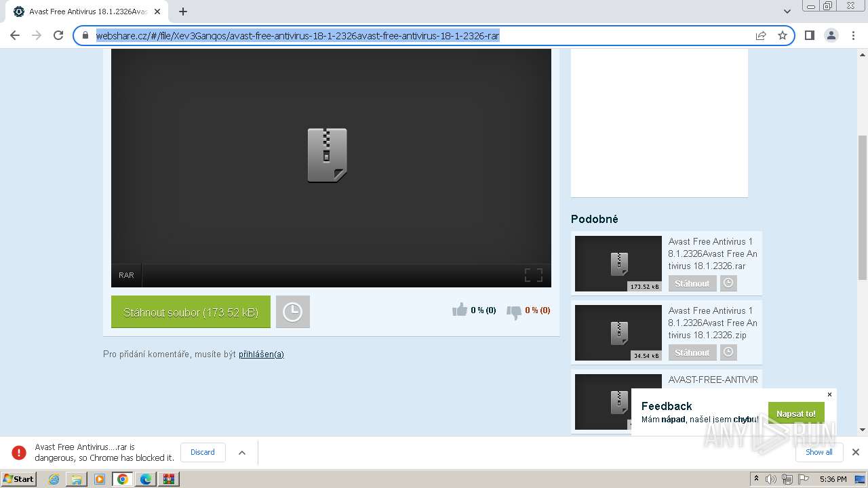Click Stáhnout soubor (173.52 kB) button

(x=191, y=312)
